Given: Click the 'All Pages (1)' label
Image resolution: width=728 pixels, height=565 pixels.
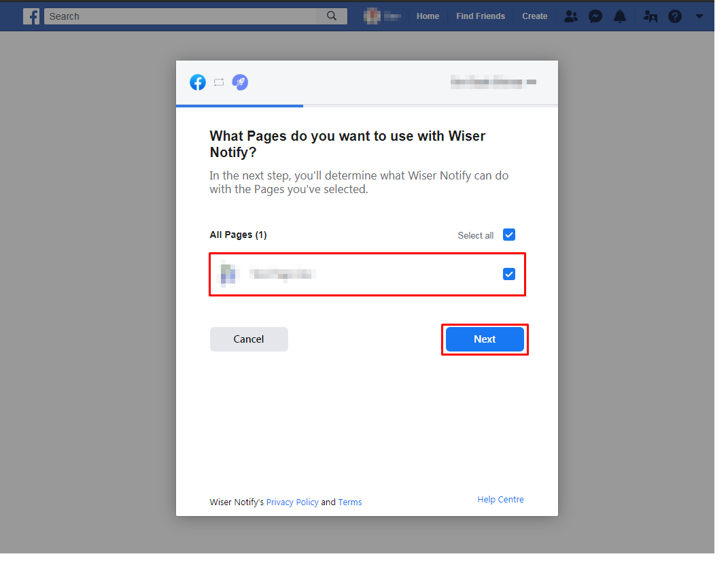Looking at the screenshot, I should pos(238,235).
